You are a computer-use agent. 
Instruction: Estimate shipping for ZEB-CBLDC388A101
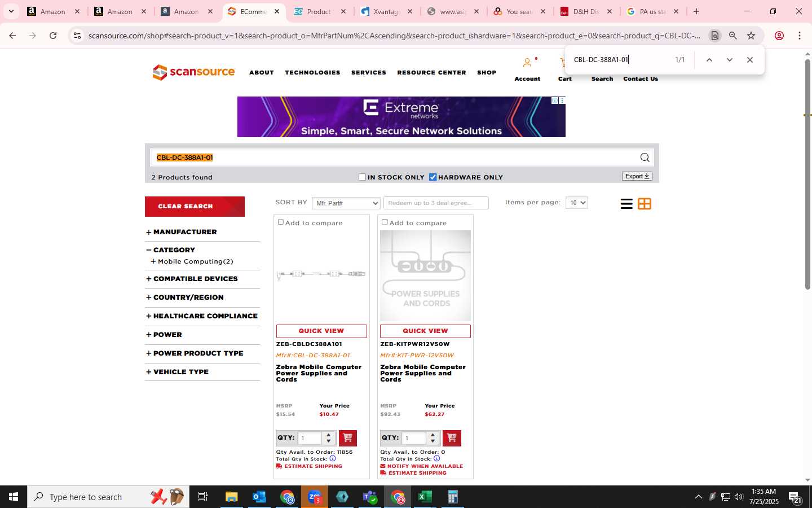pos(309,466)
